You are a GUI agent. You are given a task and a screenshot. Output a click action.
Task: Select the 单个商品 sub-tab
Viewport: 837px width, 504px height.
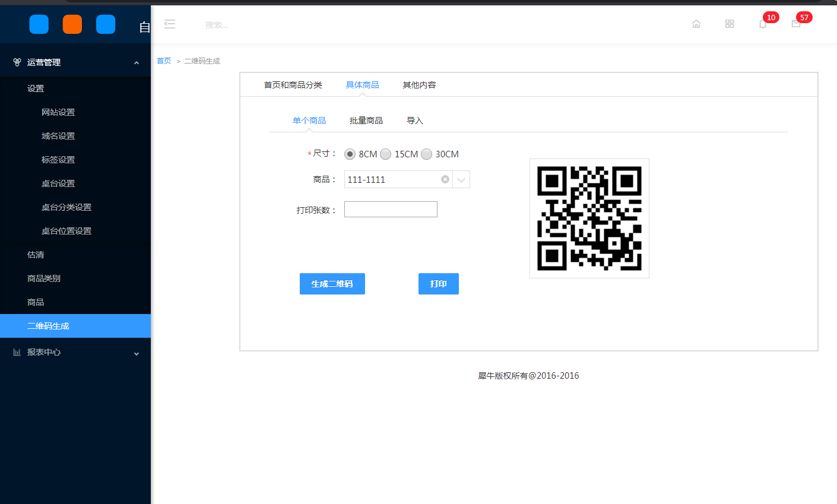point(309,121)
